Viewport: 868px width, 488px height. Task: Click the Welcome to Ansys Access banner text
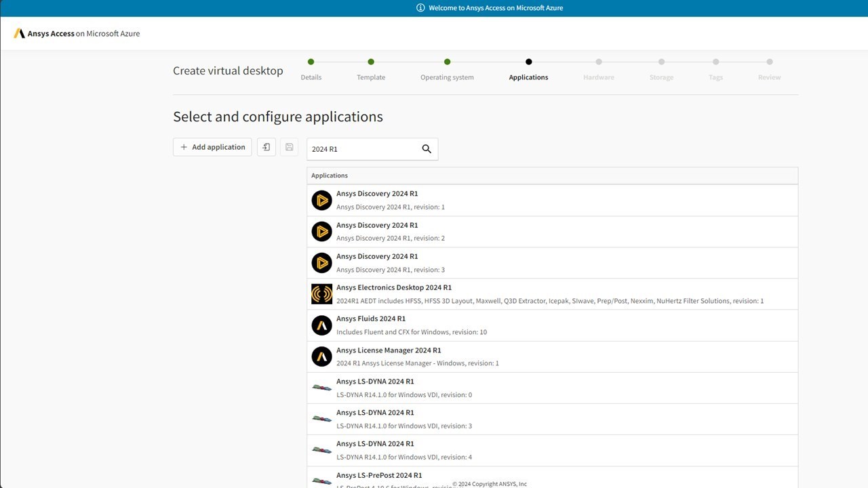(x=496, y=8)
